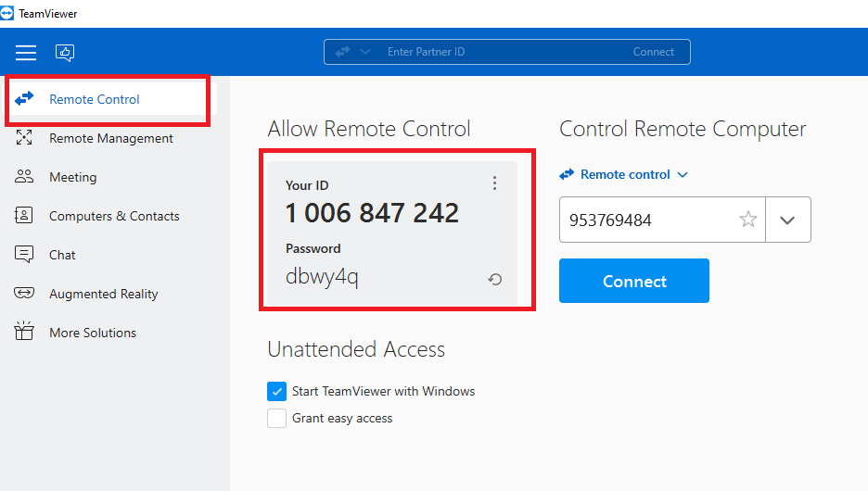Open Your ID options three-dot menu
868x491 pixels.
coord(494,183)
